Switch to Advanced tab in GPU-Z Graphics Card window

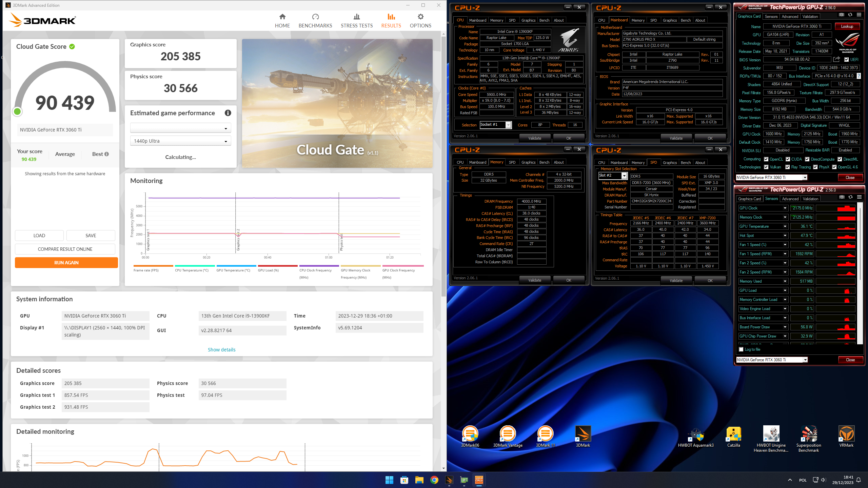(x=790, y=16)
